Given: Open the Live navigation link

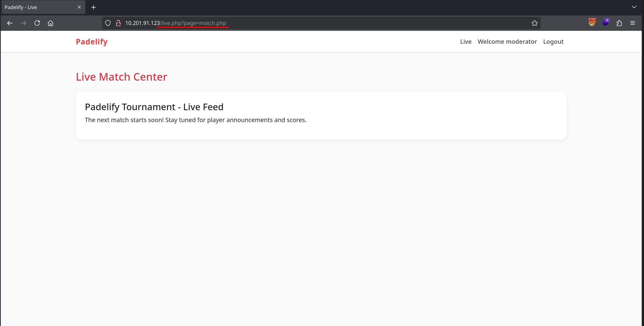Looking at the screenshot, I should (x=466, y=42).
